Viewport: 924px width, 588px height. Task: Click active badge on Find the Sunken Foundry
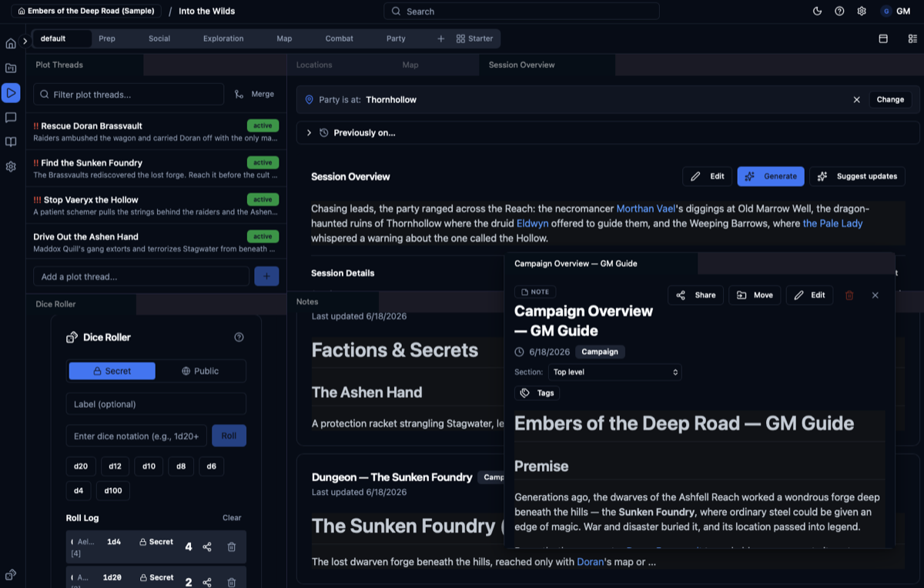coord(263,163)
